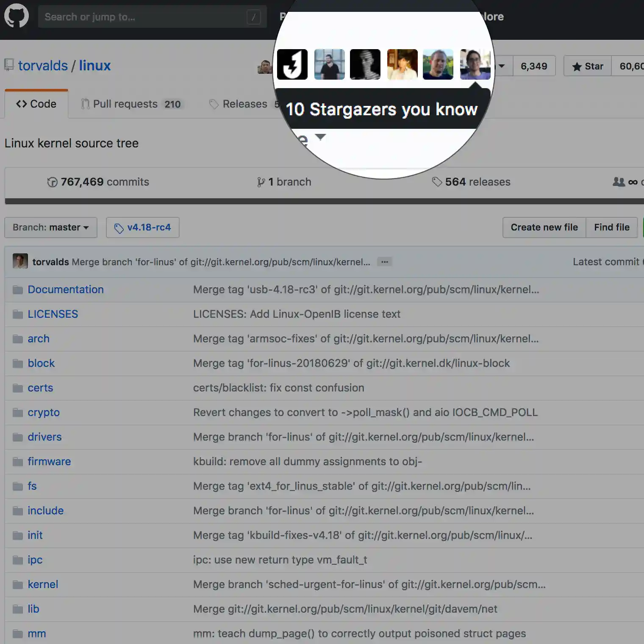Open commit "Merge branch 'sched-urgent-for-linus'" for kernel
Image resolution: width=644 pixels, height=644 pixels.
pyautogui.click(x=369, y=584)
